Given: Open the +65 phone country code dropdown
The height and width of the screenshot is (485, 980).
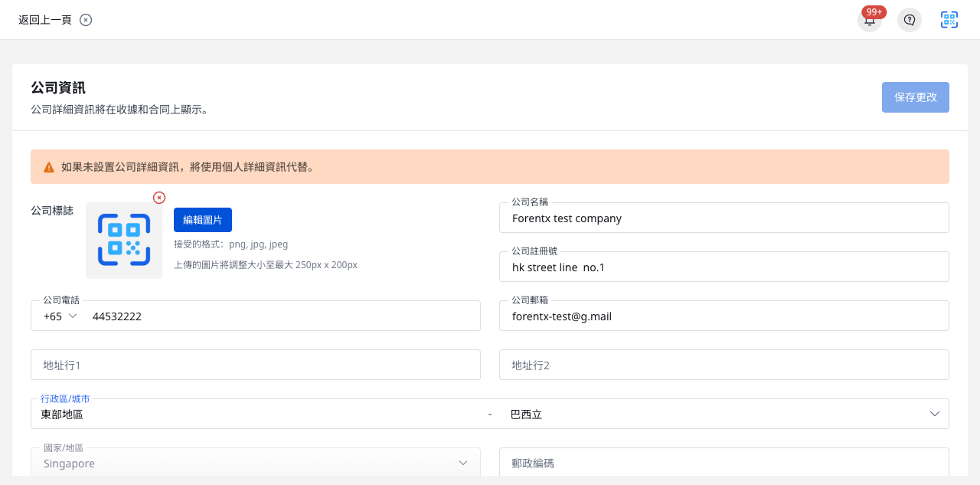Looking at the screenshot, I should click(60, 316).
